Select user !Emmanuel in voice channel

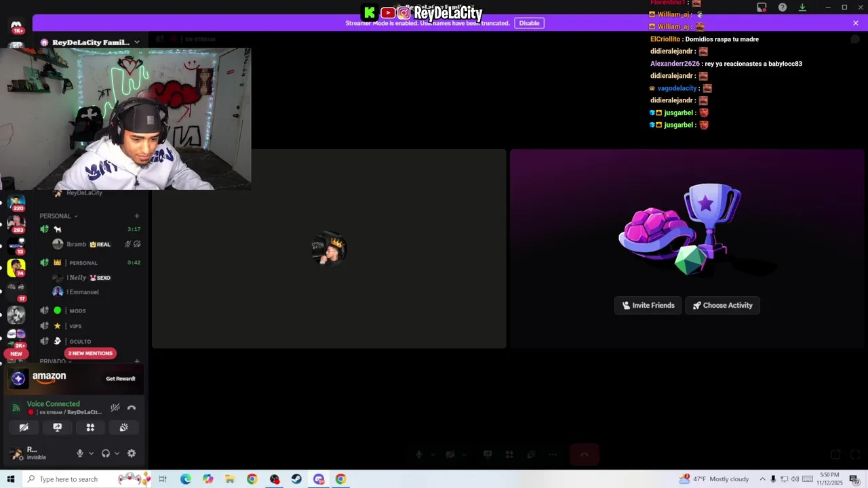(x=95, y=291)
